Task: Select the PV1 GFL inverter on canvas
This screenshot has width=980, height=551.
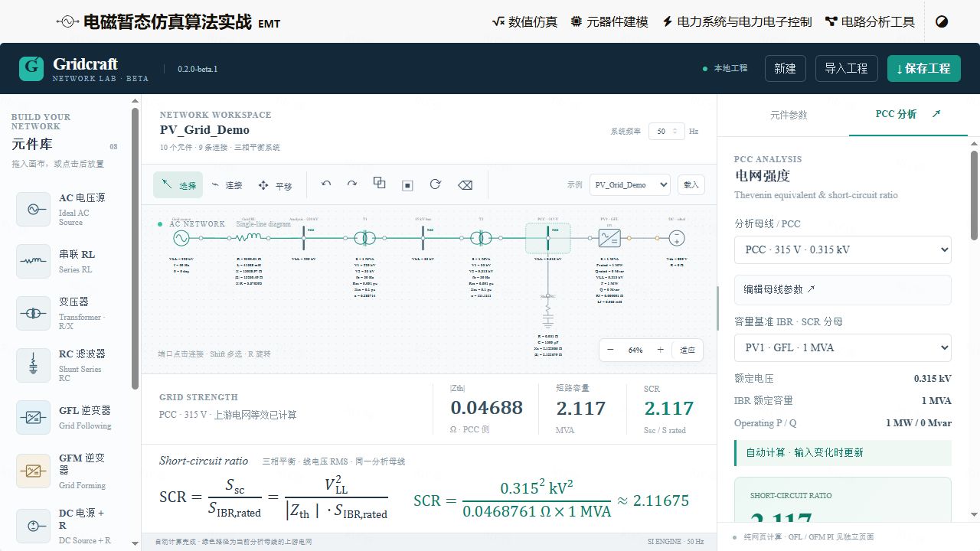Action: click(x=609, y=239)
